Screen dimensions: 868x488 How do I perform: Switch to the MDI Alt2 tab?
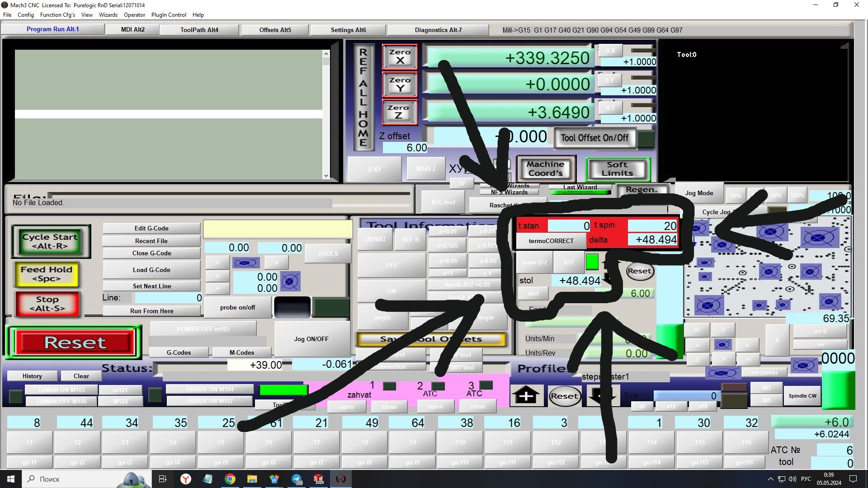132,30
